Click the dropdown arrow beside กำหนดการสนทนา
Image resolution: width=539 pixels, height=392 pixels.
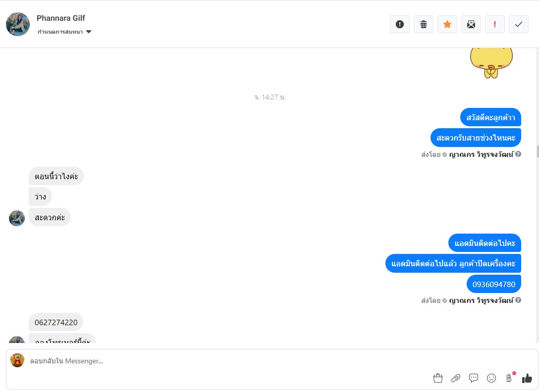(x=89, y=32)
